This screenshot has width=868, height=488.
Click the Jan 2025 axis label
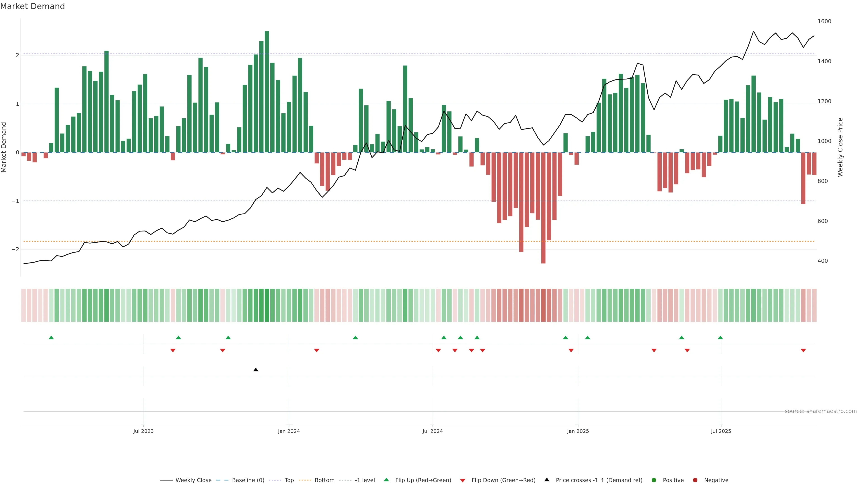[578, 431]
